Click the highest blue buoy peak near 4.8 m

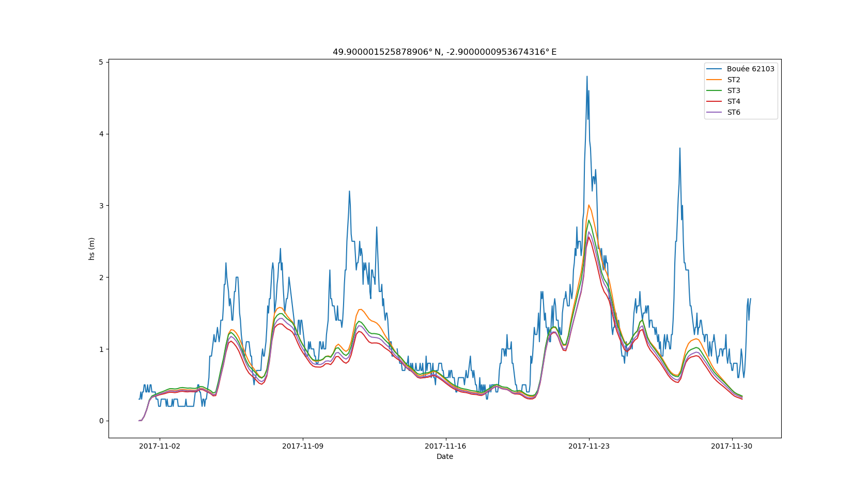pos(587,76)
